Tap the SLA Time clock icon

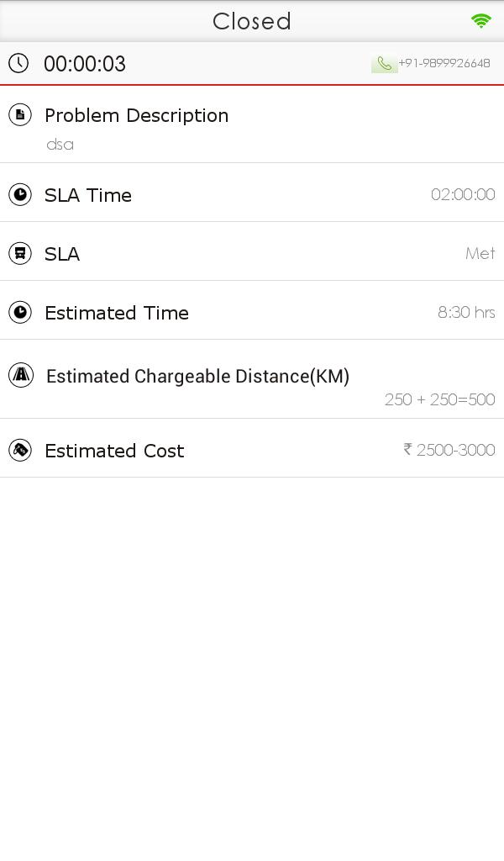pyautogui.click(x=20, y=194)
